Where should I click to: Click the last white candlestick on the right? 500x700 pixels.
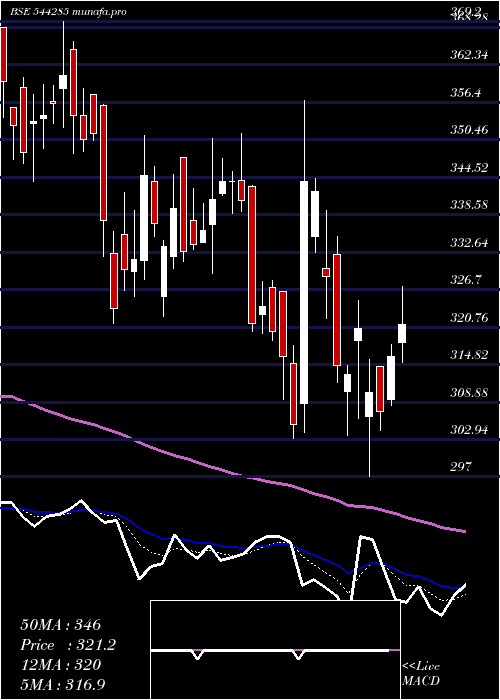[x=402, y=333]
